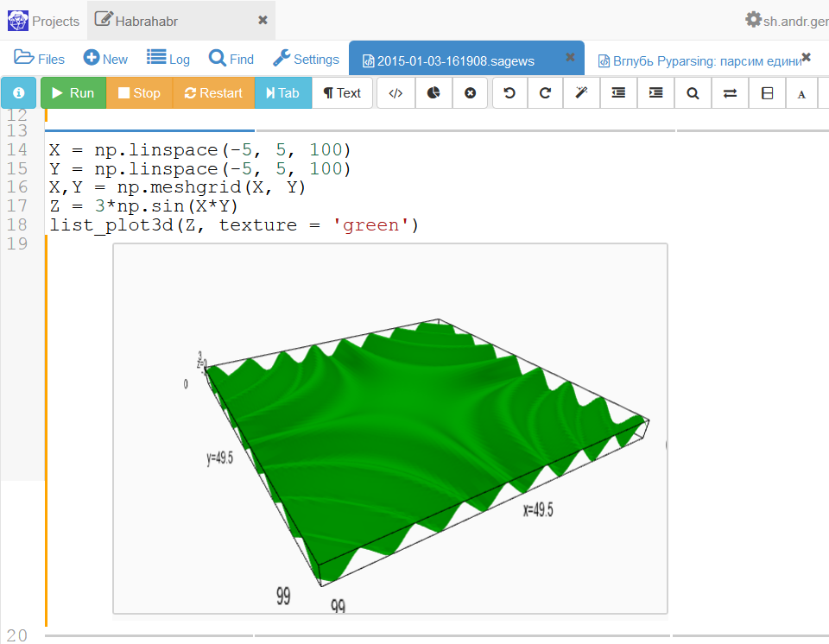829x644 pixels.
Task: Click line number 20 in gutter
Action: click(x=17, y=635)
